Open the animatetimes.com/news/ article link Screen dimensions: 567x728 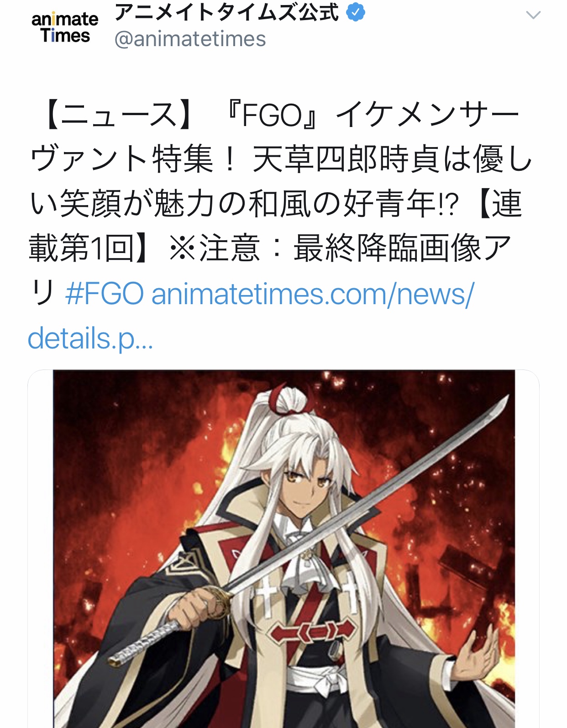[313, 293]
